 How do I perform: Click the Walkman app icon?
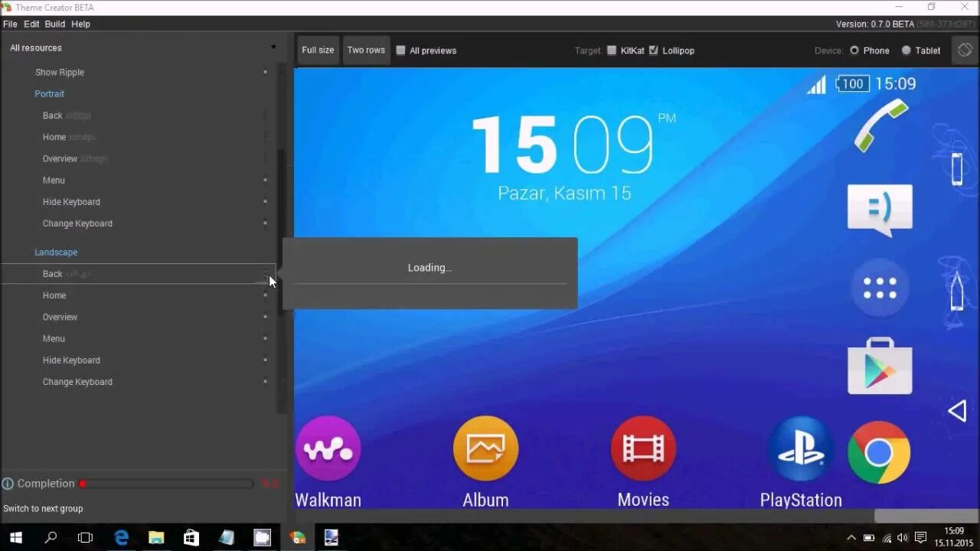328,448
